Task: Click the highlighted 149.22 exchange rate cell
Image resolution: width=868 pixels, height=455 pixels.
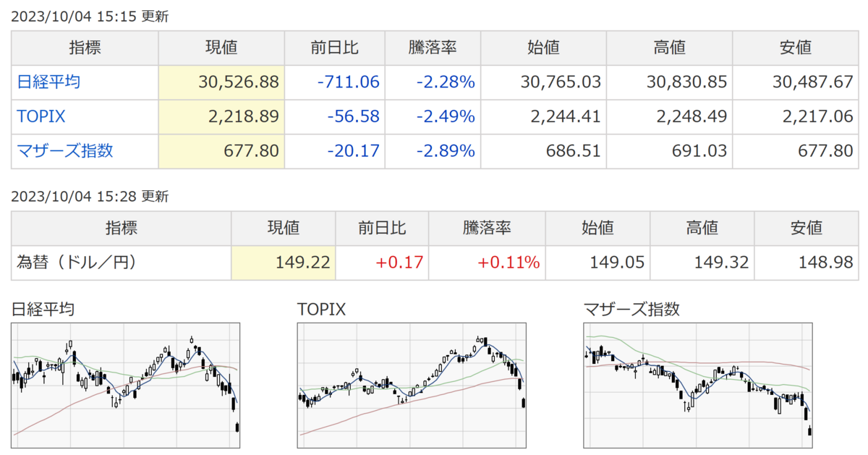Action: pyautogui.click(x=302, y=263)
